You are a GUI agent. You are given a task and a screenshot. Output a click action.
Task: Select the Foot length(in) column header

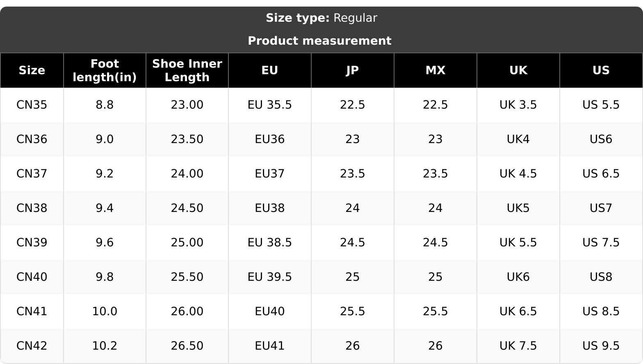click(x=105, y=71)
